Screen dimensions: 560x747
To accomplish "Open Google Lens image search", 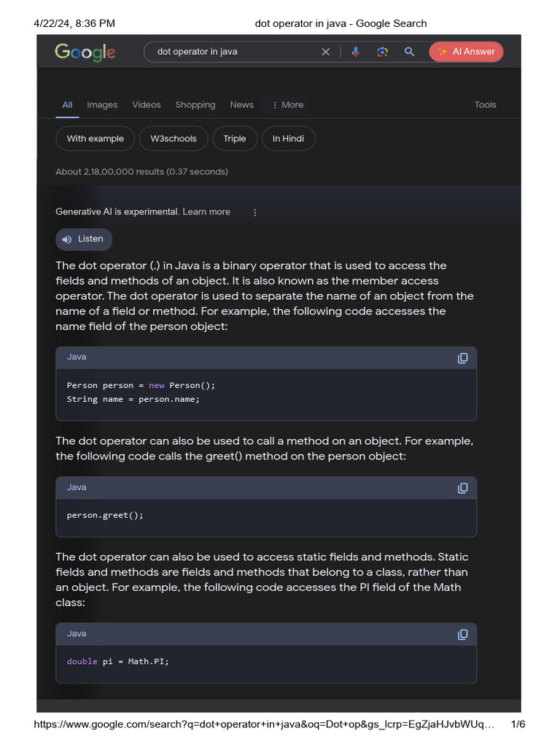I will 382,52.
